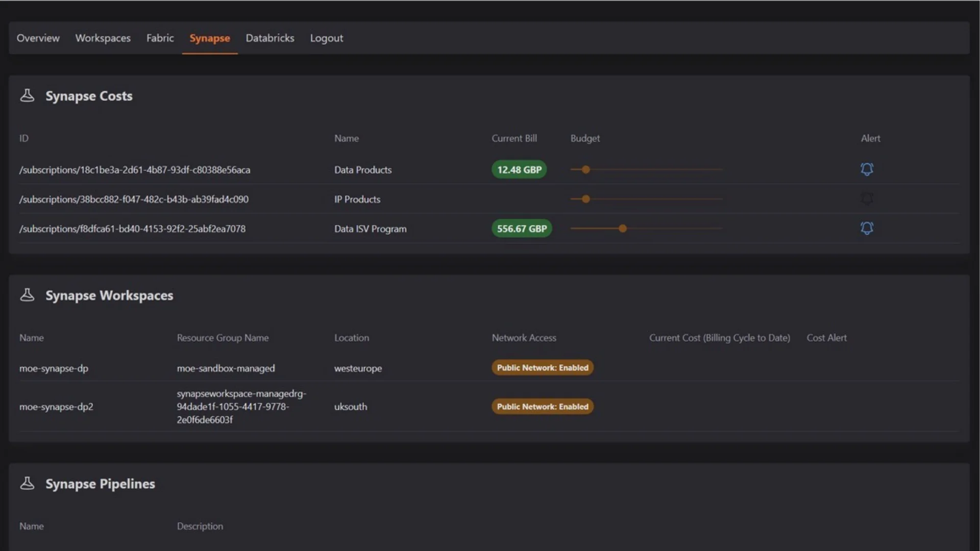Screen dimensions: 980x551
Task: Select subscription ID ending c80388e56aca
Action: [135, 170]
